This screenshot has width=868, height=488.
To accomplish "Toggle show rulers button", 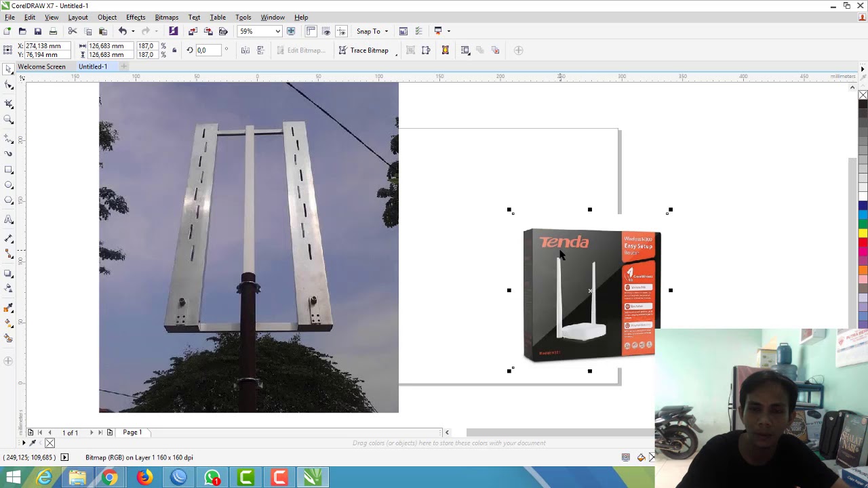I will point(311,31).
